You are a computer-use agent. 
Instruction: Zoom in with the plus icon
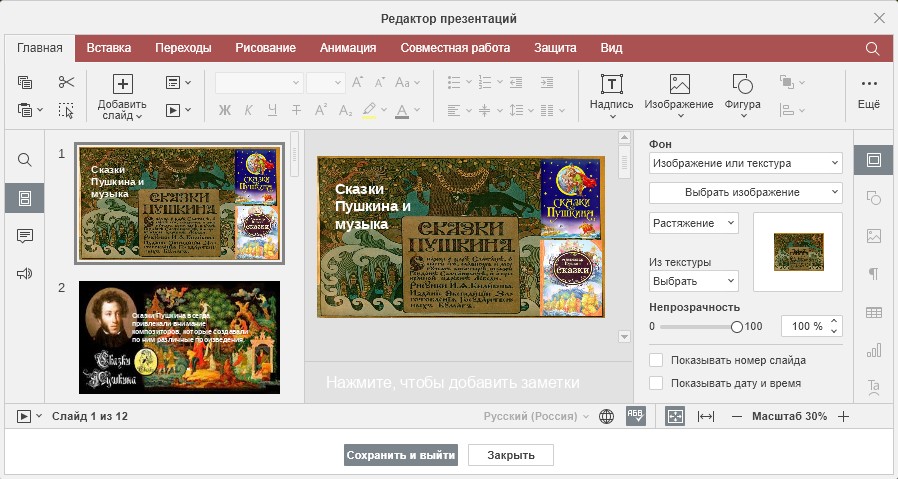[843, 417]
